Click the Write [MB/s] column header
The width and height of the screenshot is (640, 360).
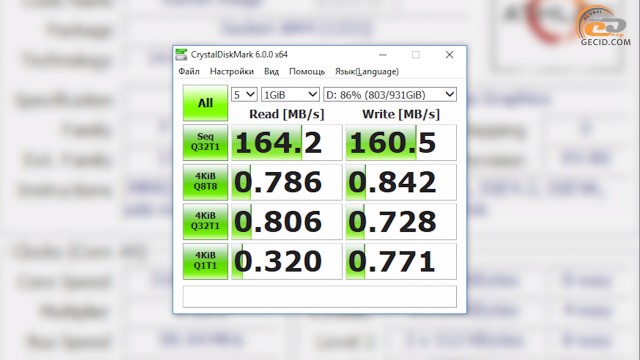pos(401,114)
